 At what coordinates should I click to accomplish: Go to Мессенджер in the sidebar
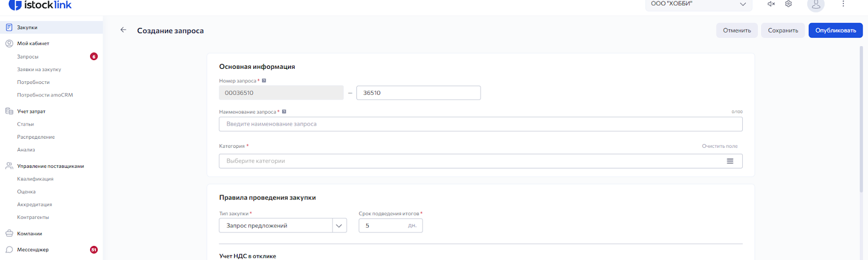coord(33,250)
